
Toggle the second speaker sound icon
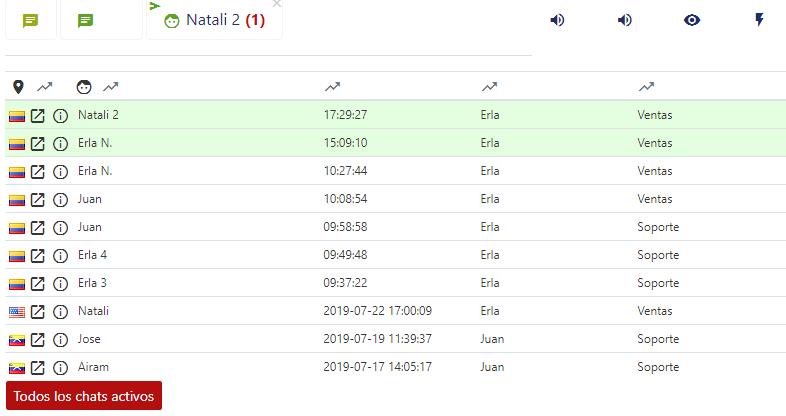coord(625,20)
